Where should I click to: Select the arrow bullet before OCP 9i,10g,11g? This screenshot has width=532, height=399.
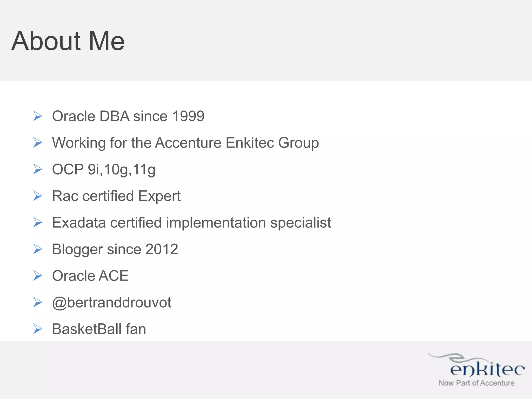(x=38, y=169)
